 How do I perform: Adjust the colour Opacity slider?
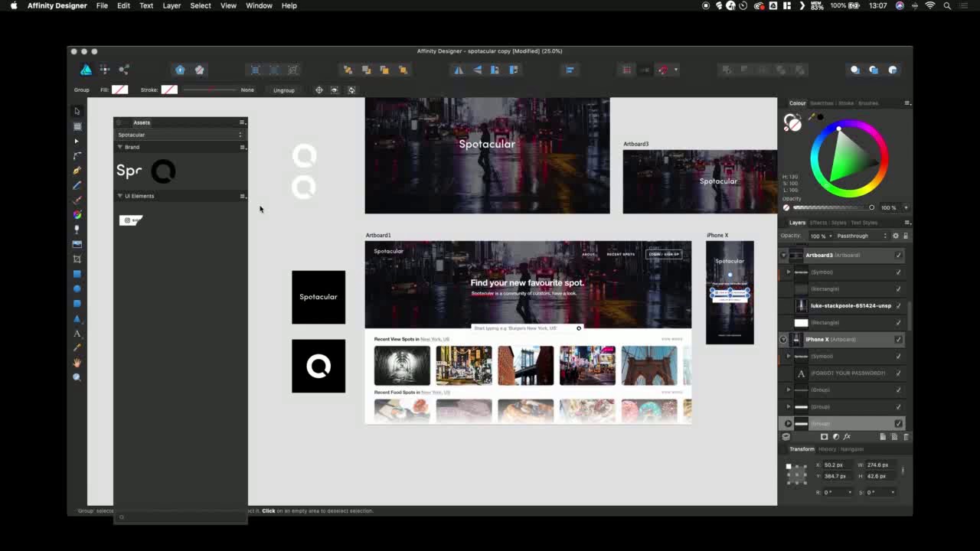[834, 207]
